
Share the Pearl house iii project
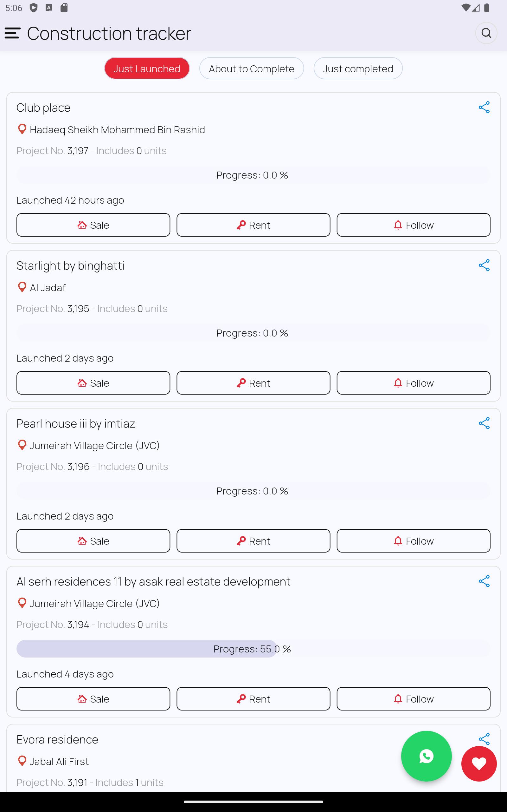pos(484,423)
